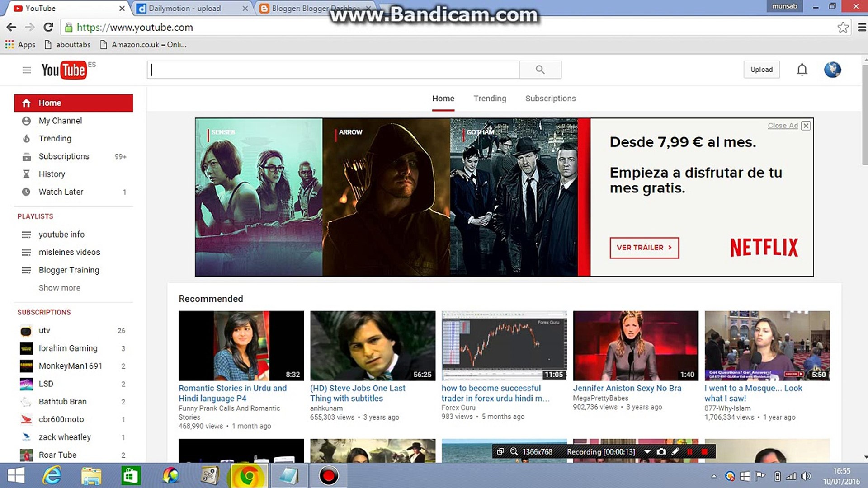
Task: Click the Upload button
Action: point(761,70)
